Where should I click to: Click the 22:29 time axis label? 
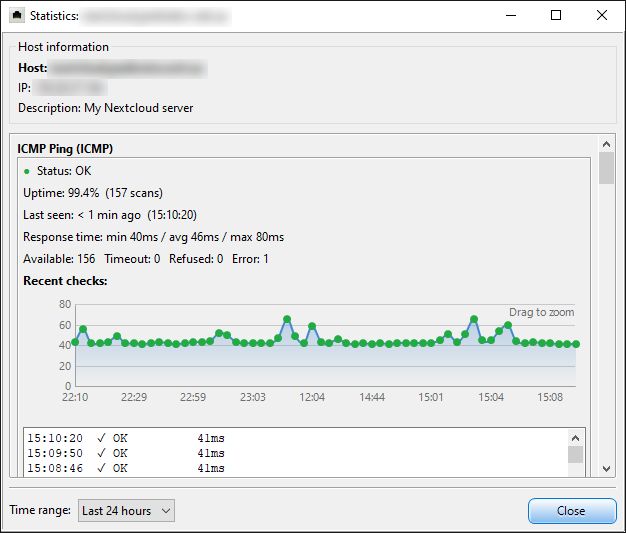click(x=134, y=397)
